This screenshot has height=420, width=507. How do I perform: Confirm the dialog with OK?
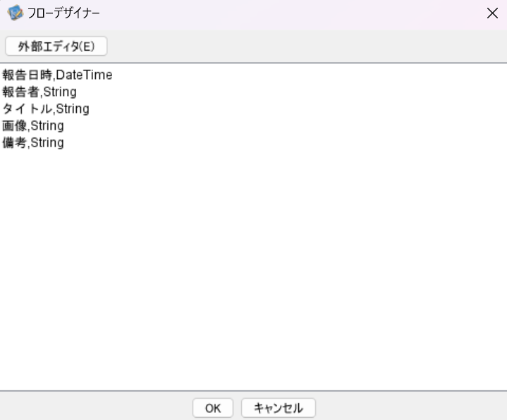(213, 408)
